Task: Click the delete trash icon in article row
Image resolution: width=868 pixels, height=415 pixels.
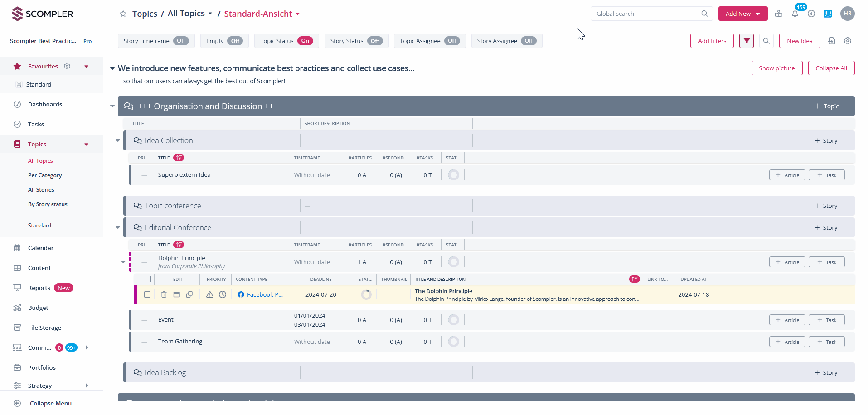Action: pos(164,294)
